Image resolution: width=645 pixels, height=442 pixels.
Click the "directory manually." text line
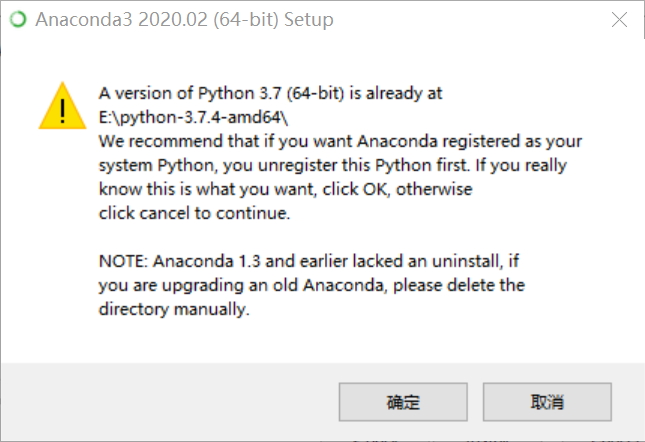tap(173, 309)
